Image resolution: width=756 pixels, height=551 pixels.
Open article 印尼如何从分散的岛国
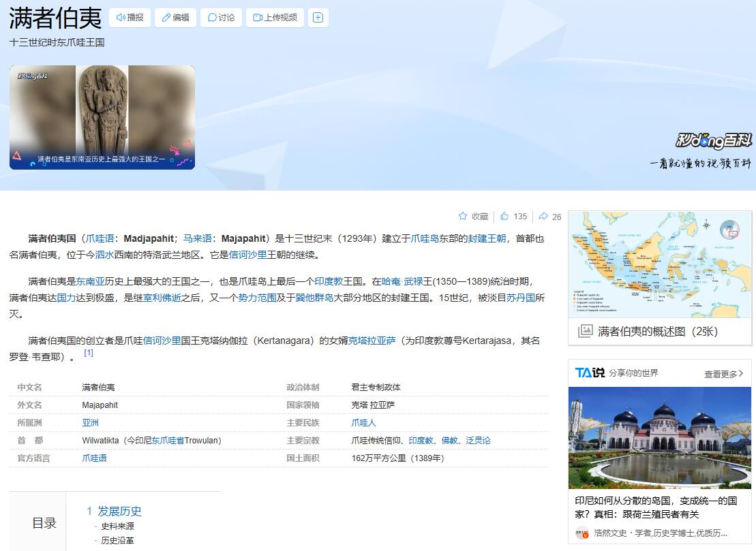[x=656, y=507]
